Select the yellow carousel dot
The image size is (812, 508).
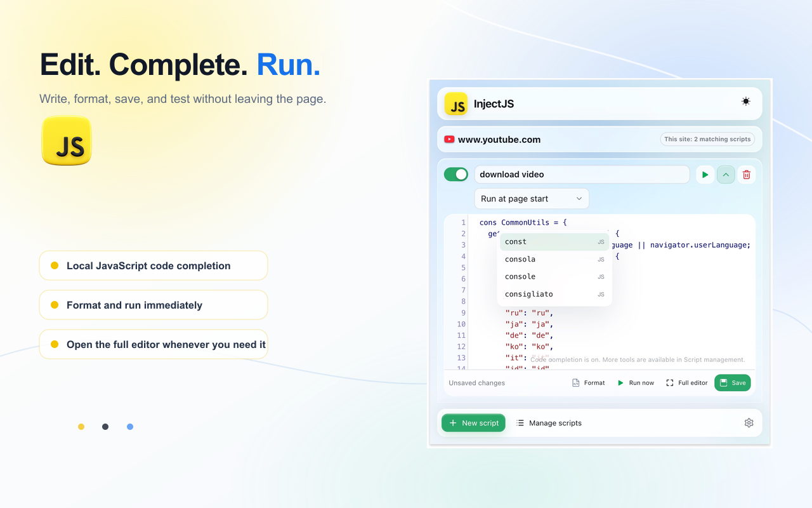coord(81,427)
